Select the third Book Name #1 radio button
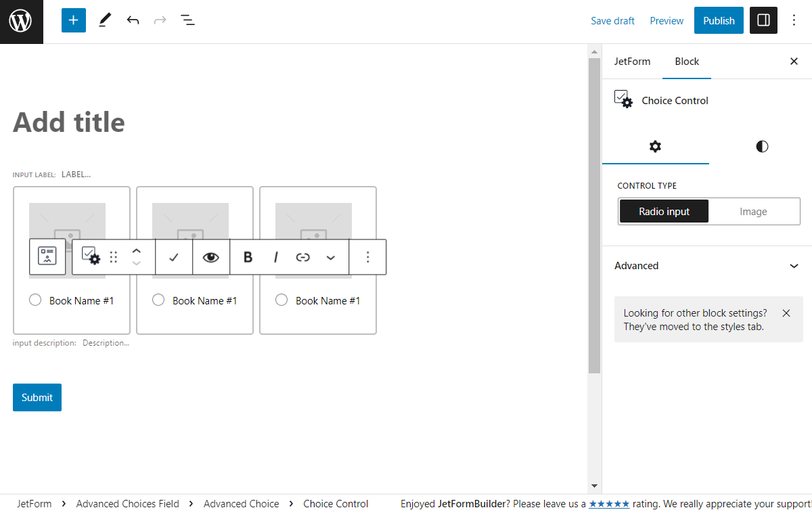Viewport: 812px width, 510px height. pos(281,300)
